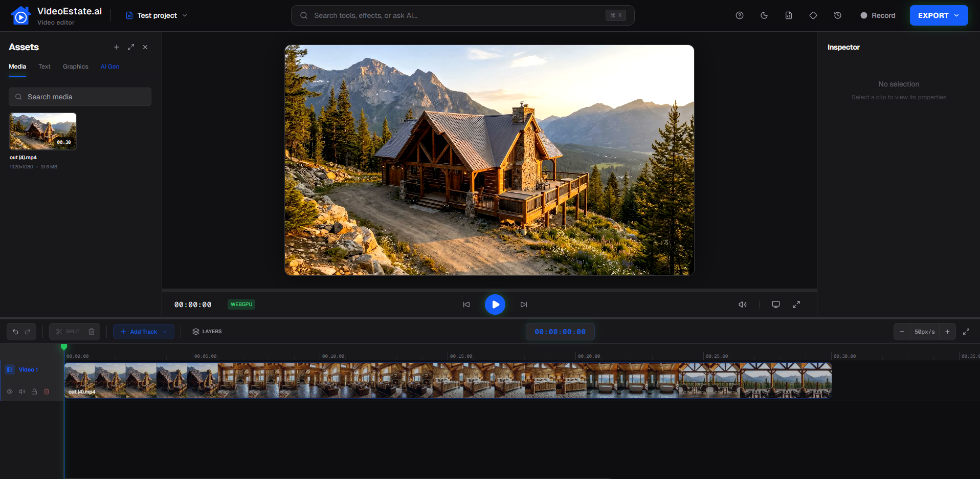Switch to the Graphics tab in Assets

click(75, 67)
